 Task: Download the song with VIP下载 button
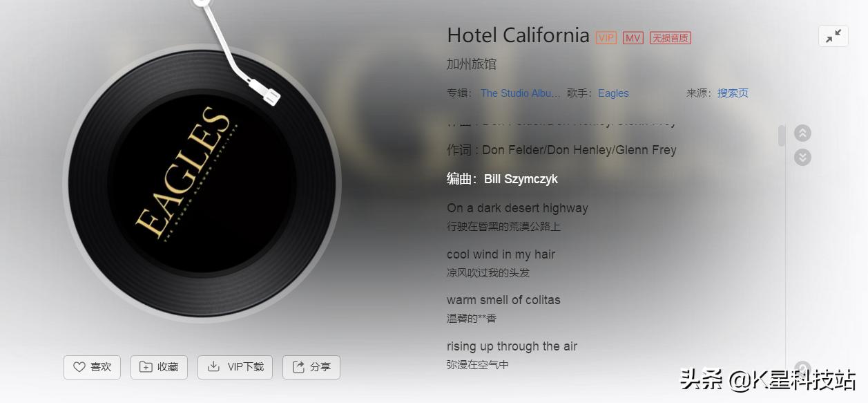(x=235, y=367)
